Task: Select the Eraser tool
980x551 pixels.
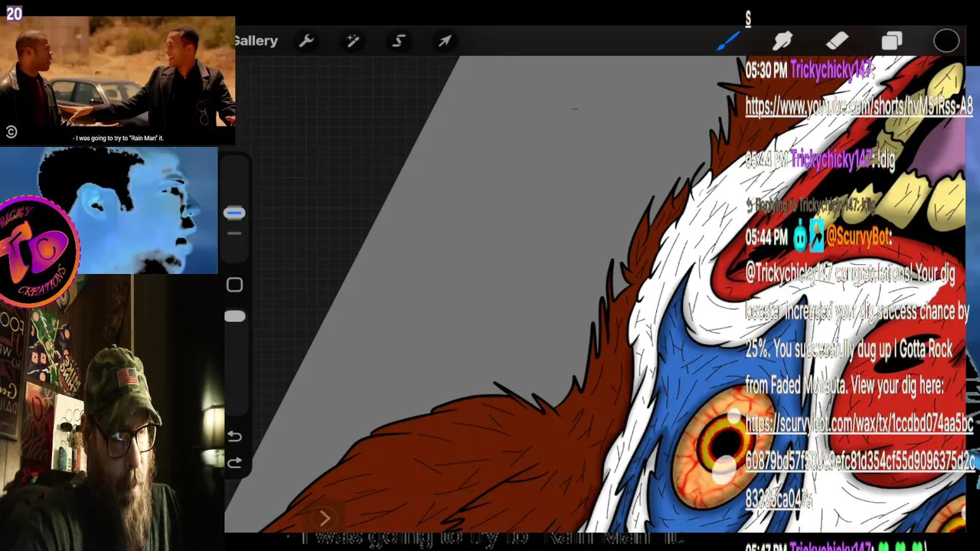Action: 837,41
